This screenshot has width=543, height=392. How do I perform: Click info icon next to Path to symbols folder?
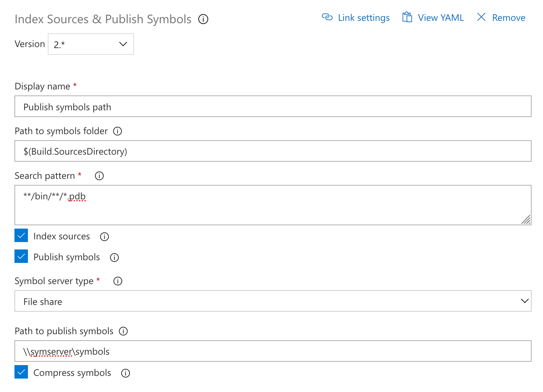pyautogui.click(x=117, y=131)
